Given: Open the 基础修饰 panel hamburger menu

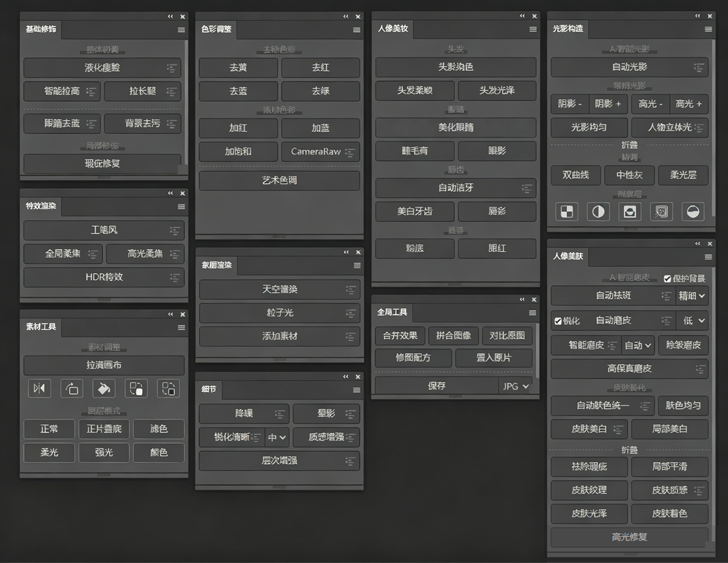Looking at the screenshot, I should (x=181, y=29).
